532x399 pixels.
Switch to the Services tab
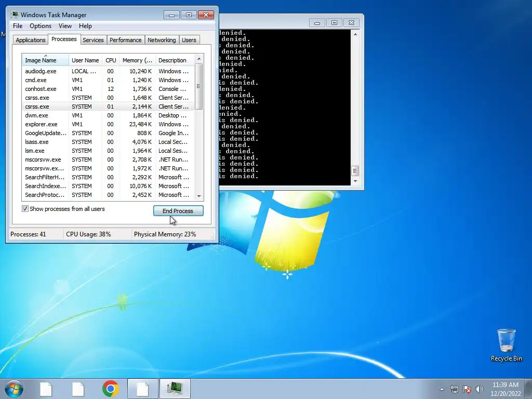click(x=93, y=40)
